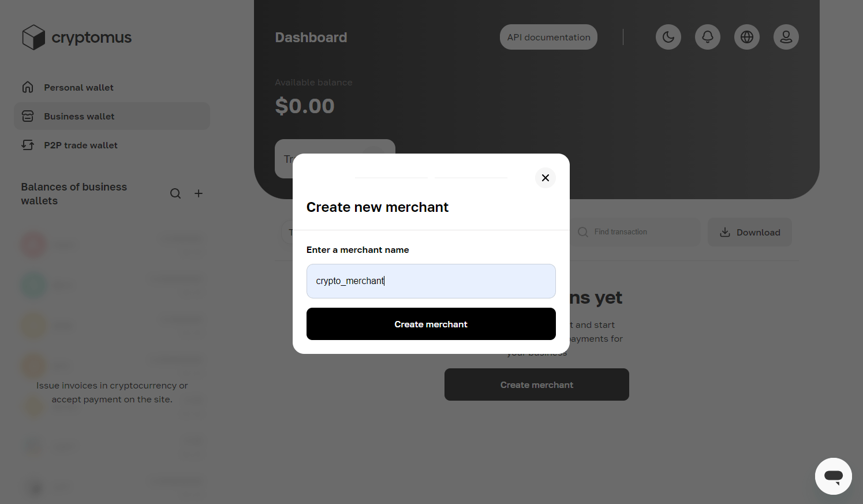Close the Create new merchant dialog

[x=545, y=178]
